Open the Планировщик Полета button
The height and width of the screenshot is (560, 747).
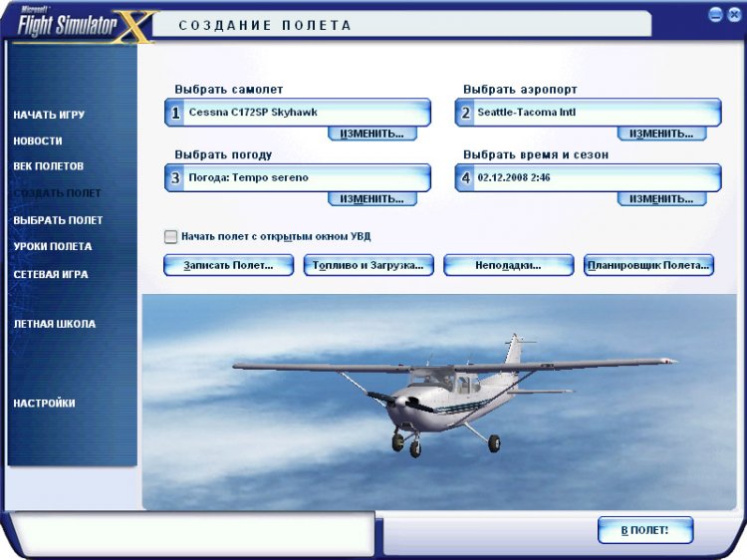point(648,265)
